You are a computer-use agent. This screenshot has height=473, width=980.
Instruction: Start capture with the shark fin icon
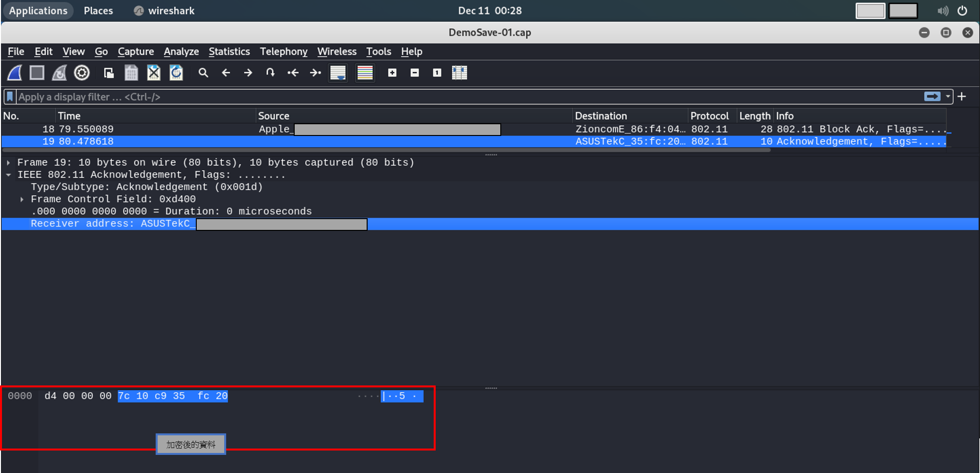pyautogui.click(x=15, y=73)
